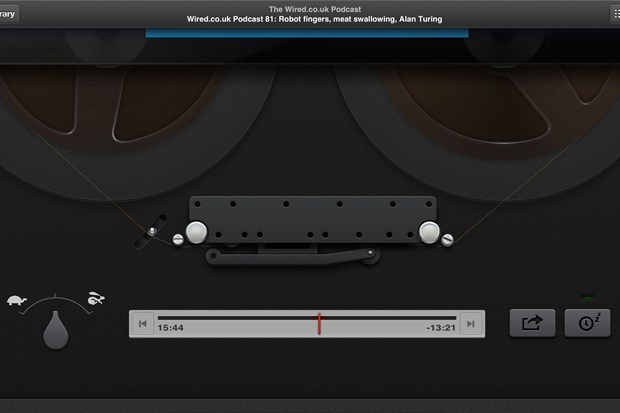Screen dimensions: 620x413
Task: Click the red playhead marker on scrubber
Action: (319, 324)
